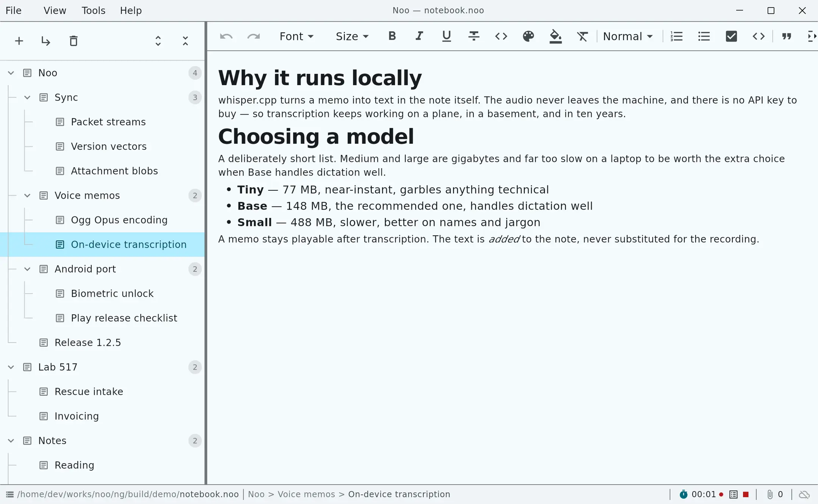Delete the selected note with the trash icon
Viewport: 818px width, 504px height.
(x=73, y=41)
